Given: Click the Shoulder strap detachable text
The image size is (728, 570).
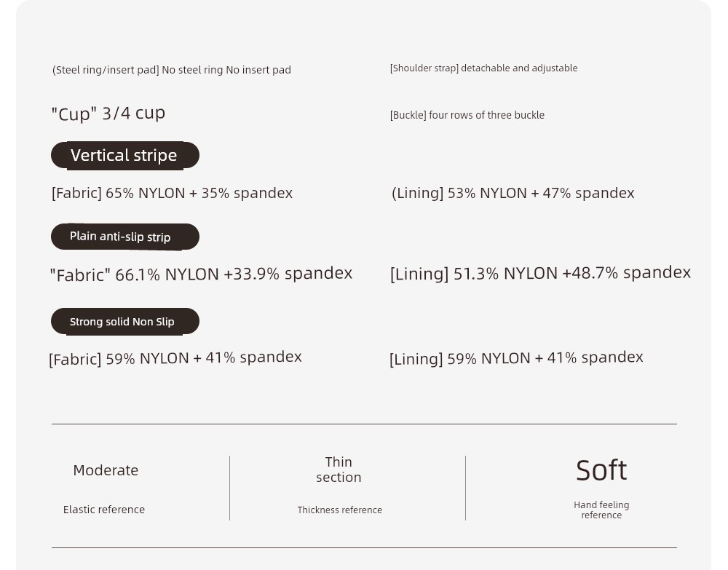Looking at the screenshot, I should 484,68.
